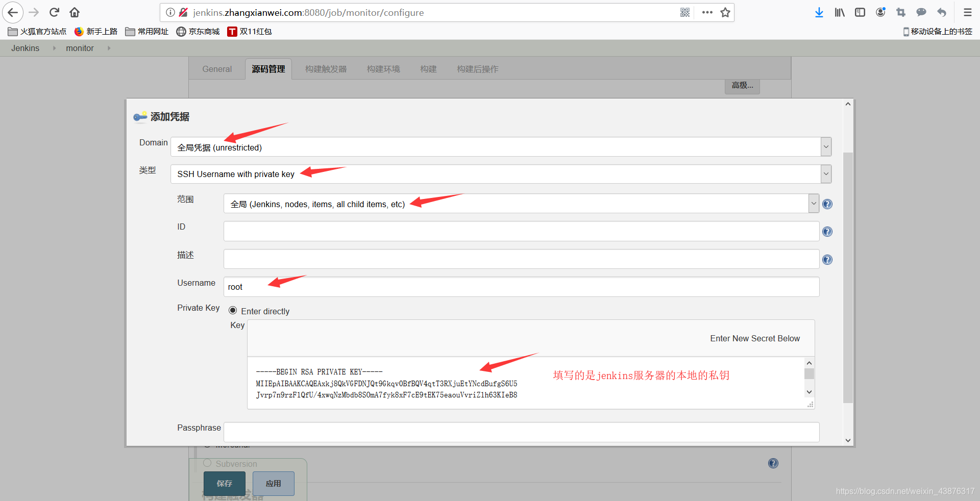Click the 高级... advanced button
This screenshot has height=501, width=980.
pos(742,86)
